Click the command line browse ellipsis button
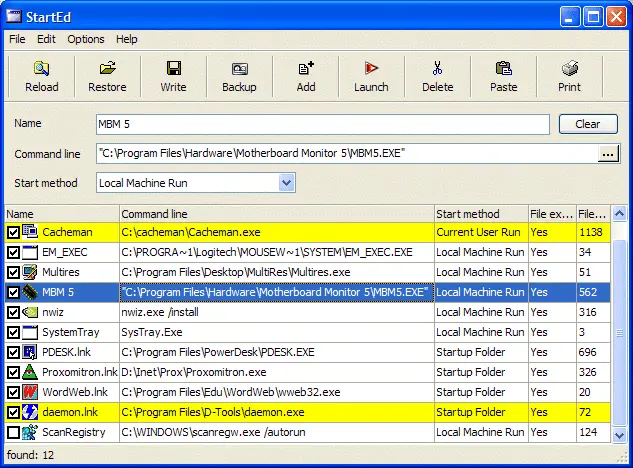The image size is (633, 468). click(608, 154)
